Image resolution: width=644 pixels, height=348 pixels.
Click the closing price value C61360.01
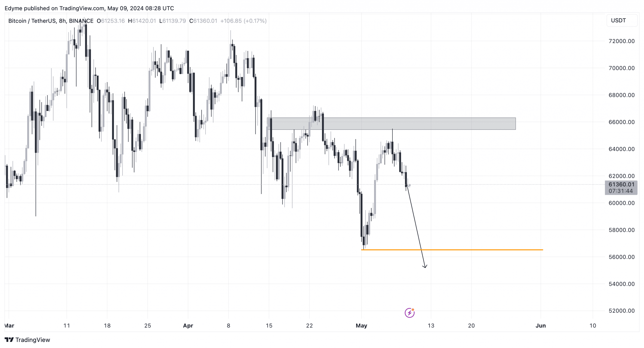tap(203, 21)
